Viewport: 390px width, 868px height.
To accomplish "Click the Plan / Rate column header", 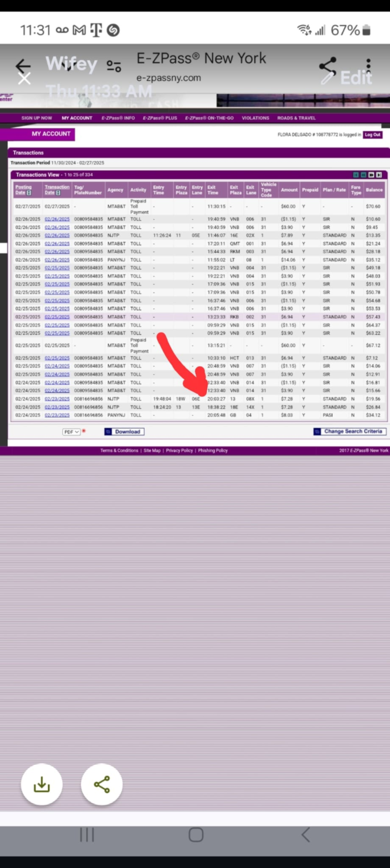I will tap(334, 190).
